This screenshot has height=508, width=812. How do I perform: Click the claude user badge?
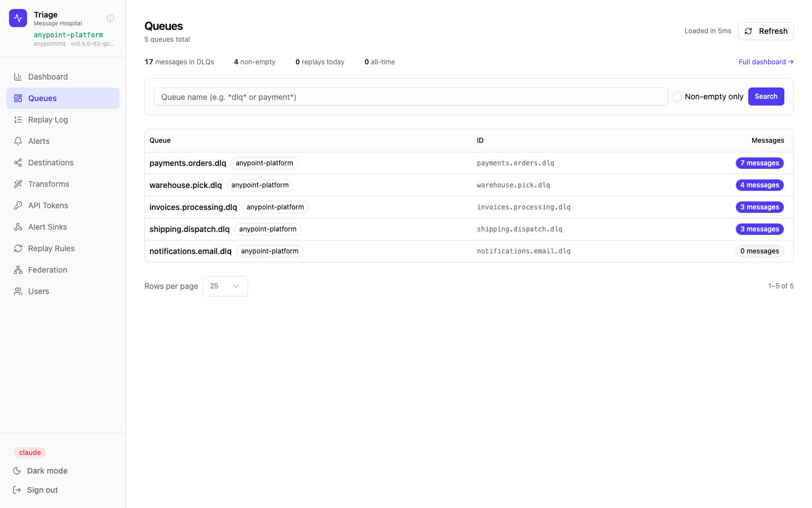pos(30,453)
